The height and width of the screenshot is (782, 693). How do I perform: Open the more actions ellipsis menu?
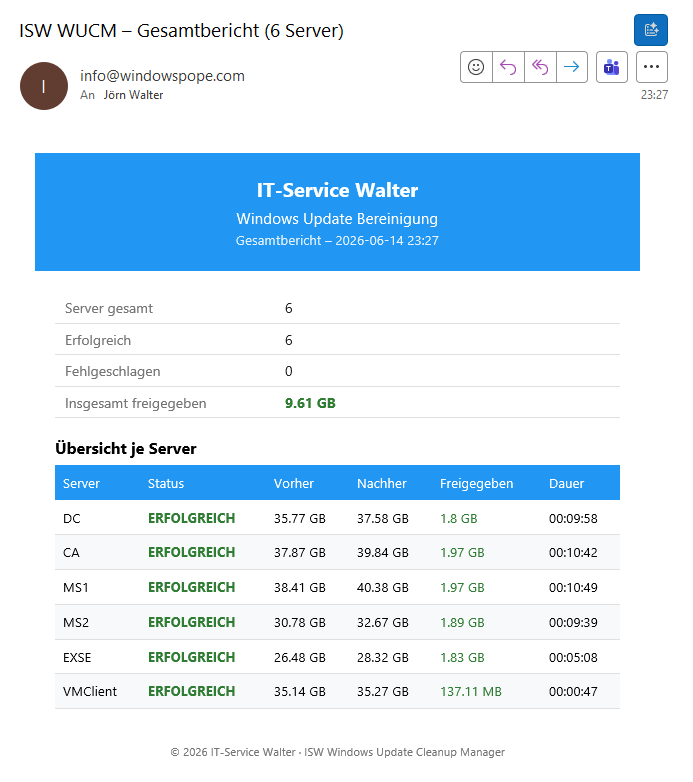(x=652, y=67)
